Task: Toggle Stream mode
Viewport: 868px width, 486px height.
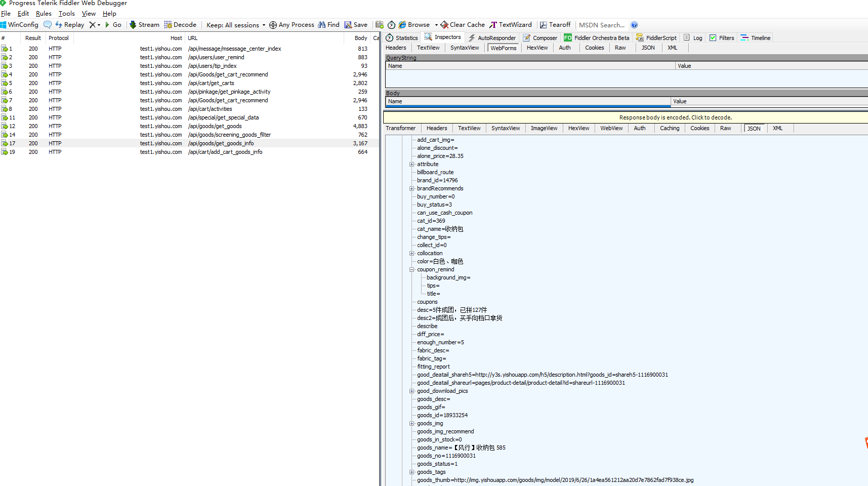Action: point(144,25)
